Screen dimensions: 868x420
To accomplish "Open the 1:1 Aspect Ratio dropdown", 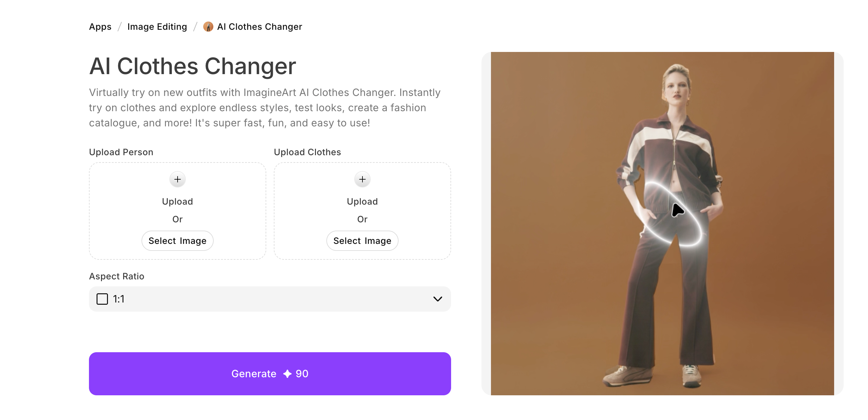I will click(270, 299).
